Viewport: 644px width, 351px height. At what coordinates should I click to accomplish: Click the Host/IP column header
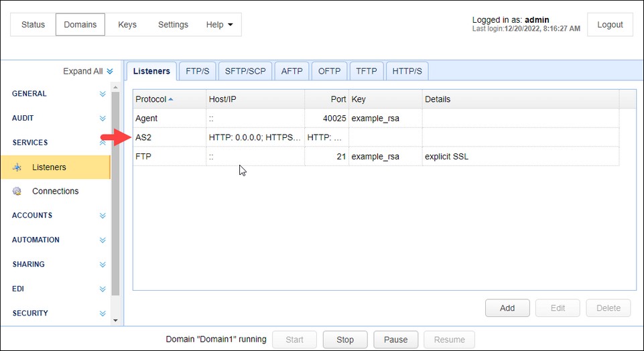pos(255,99)
